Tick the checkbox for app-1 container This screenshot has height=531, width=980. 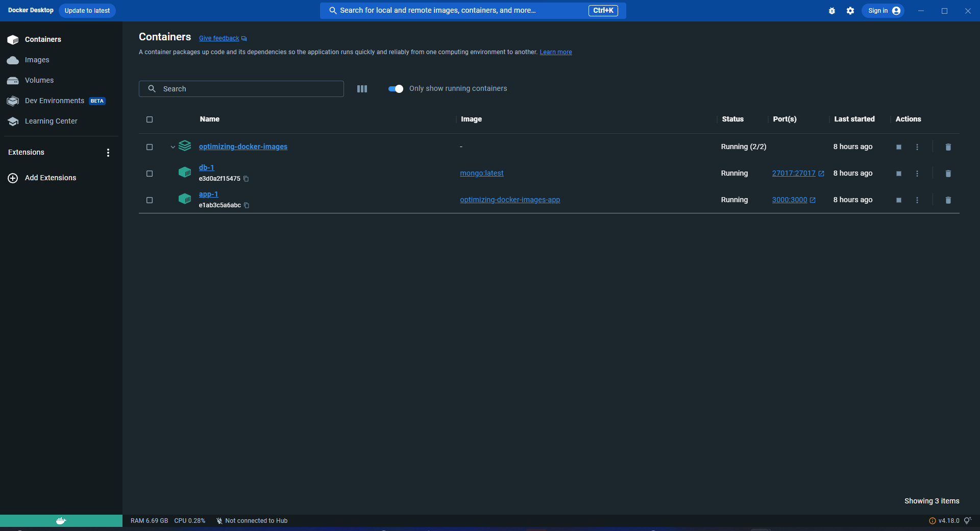point(150,200)
